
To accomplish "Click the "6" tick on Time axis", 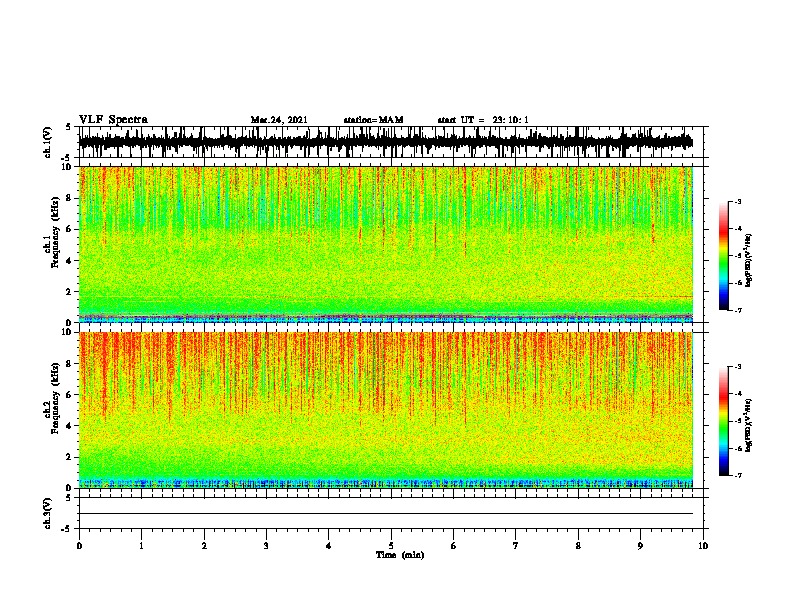I will (454, 546).
